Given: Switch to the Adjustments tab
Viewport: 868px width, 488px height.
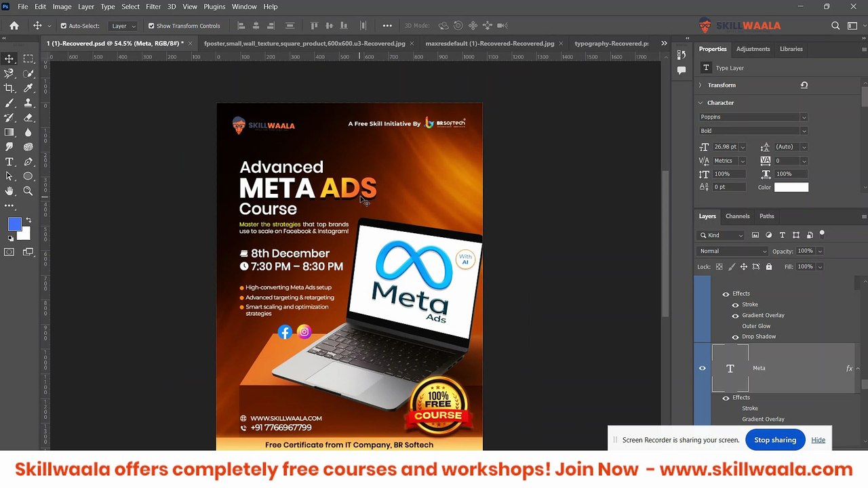Looking at the screenshot, I should (x=753, y=49).
